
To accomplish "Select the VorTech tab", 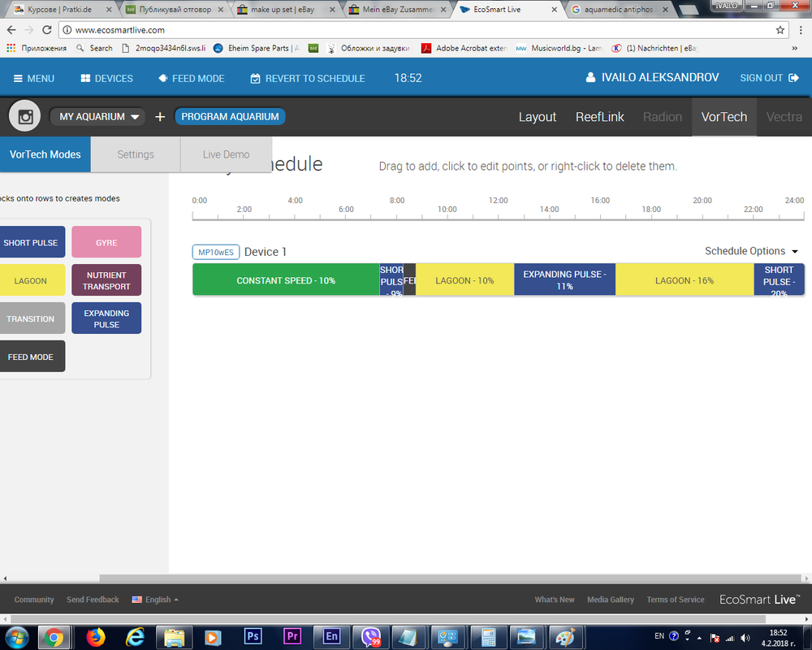I will [x=724, y=117].
